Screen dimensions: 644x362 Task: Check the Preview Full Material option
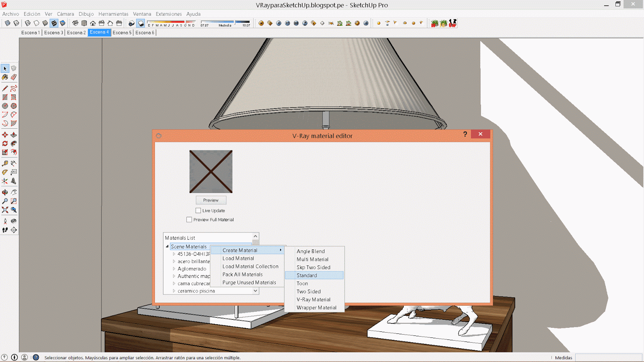pos(189,220)
